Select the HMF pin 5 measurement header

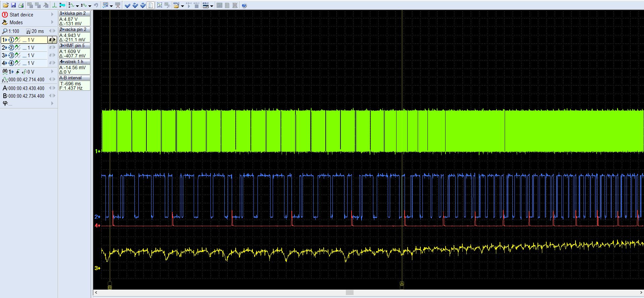(75, 46)
